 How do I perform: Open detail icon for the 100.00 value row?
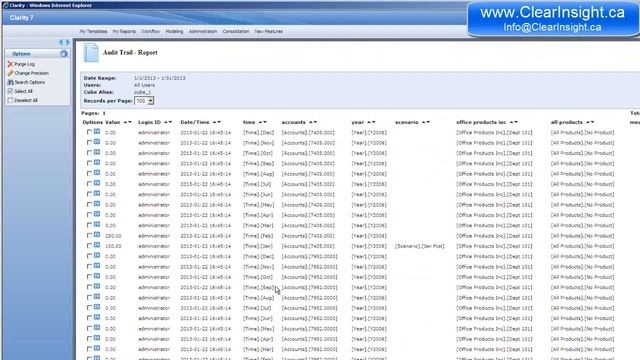click(x=97, y=245)
